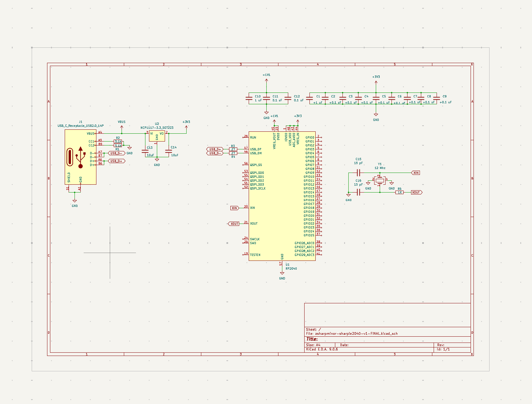Click the R3 27 ohm resistor
Viewport: 532px width, 404px height.
[233, 149]
